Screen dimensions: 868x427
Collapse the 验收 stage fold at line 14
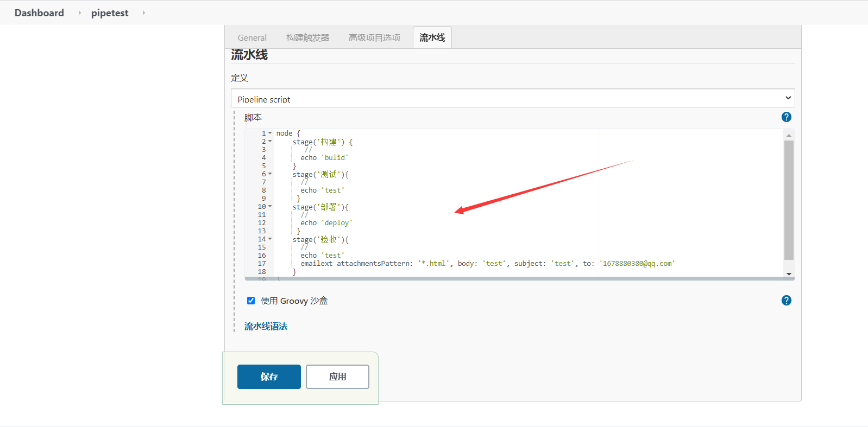click(x=270, y=239)
